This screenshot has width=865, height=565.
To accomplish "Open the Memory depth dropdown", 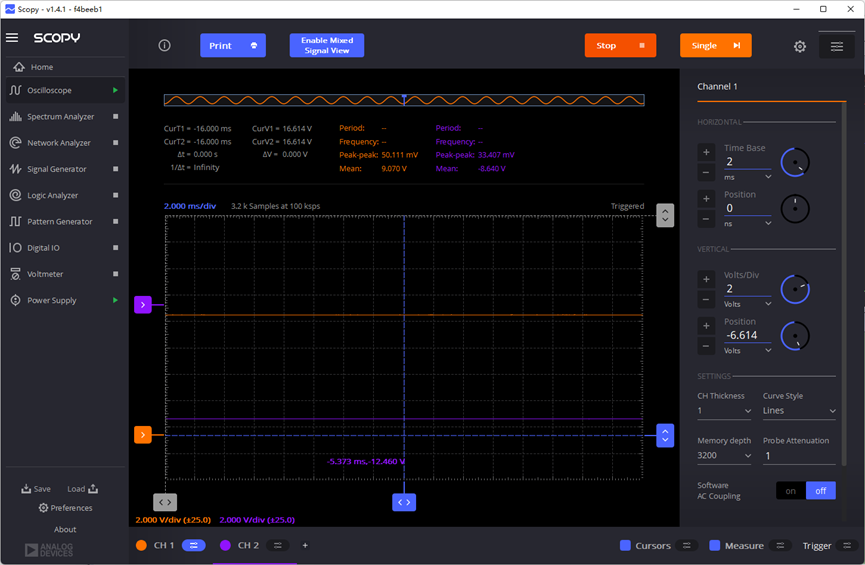I will 724,455.
